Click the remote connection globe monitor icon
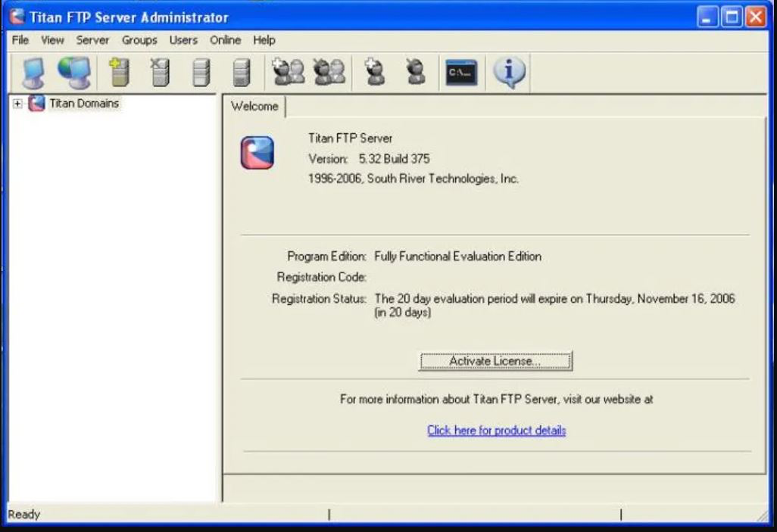Screen dimensions: 777x532 (74, 73)
